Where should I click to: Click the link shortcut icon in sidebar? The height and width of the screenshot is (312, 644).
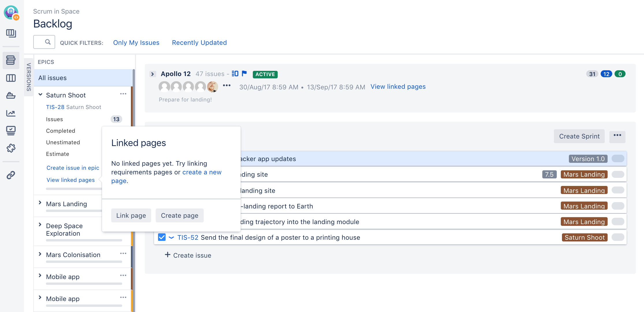point(11,175)
